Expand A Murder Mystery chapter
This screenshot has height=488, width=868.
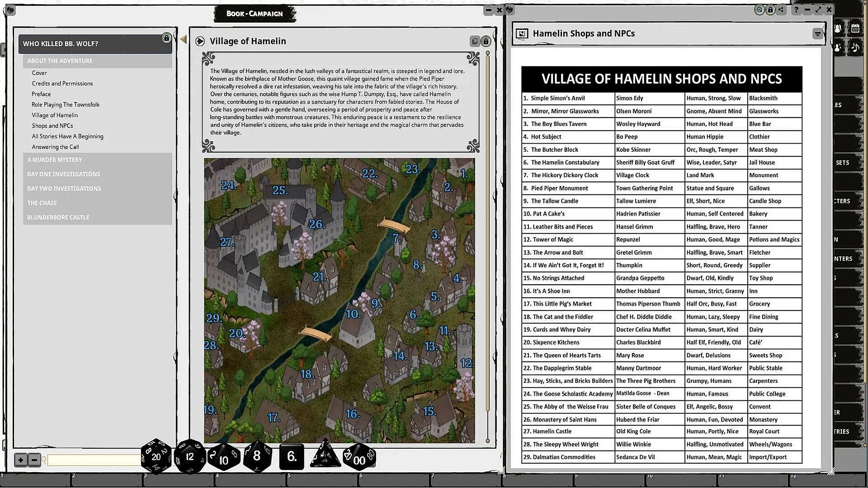tap(55, 160)
